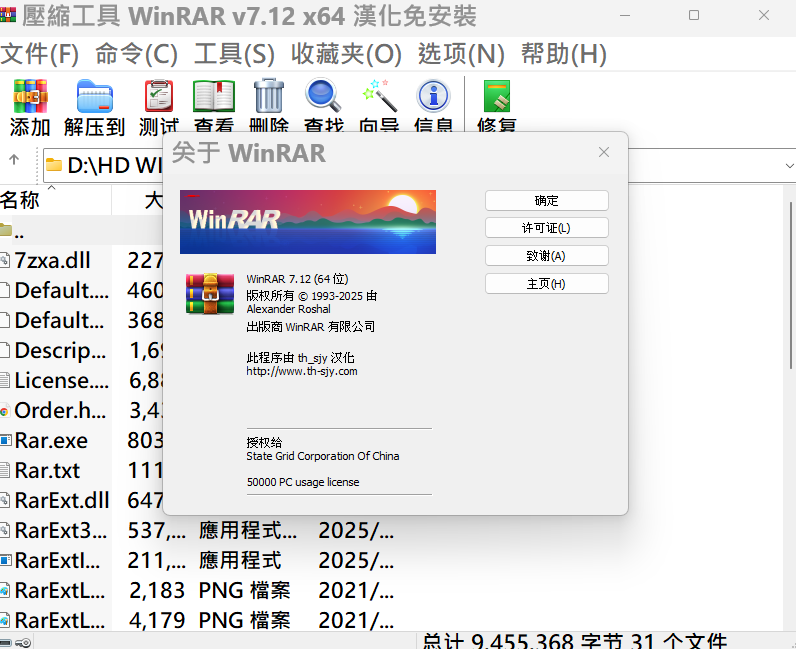Click the 4,179 size cell
Image resolution: width=796 pixels, height=649 pixels.
(x=157, y=620)
